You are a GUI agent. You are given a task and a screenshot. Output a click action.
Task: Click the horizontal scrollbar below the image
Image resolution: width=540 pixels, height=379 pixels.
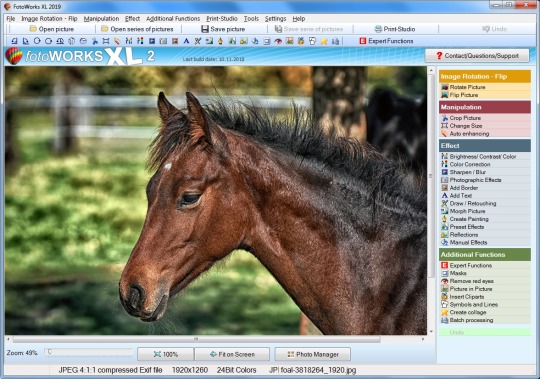click(x=196, y=339)
